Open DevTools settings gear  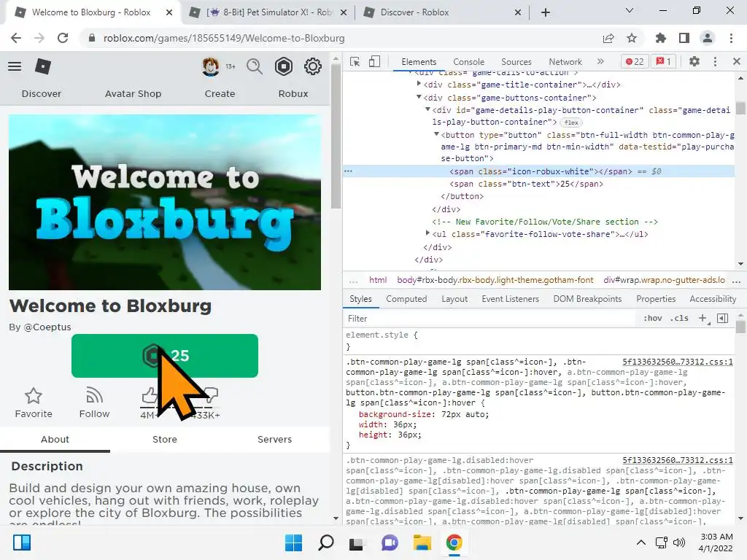[694, 61]
